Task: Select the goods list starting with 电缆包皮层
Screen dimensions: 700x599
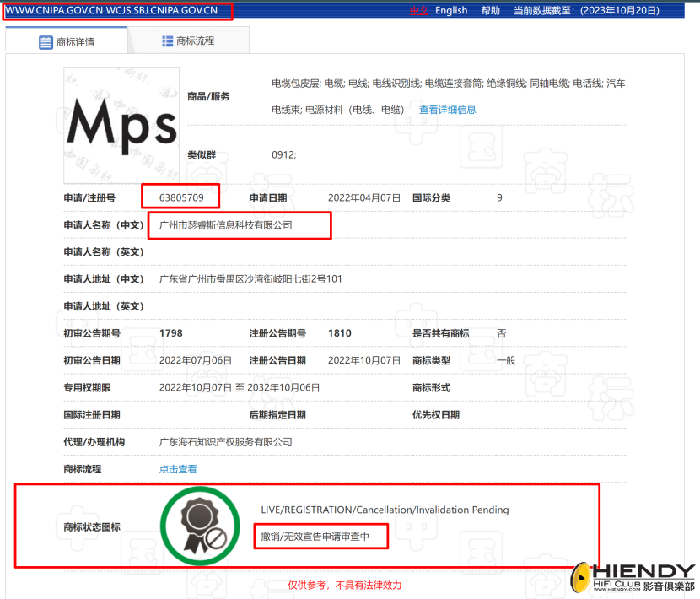Action: tap(448, 96)
